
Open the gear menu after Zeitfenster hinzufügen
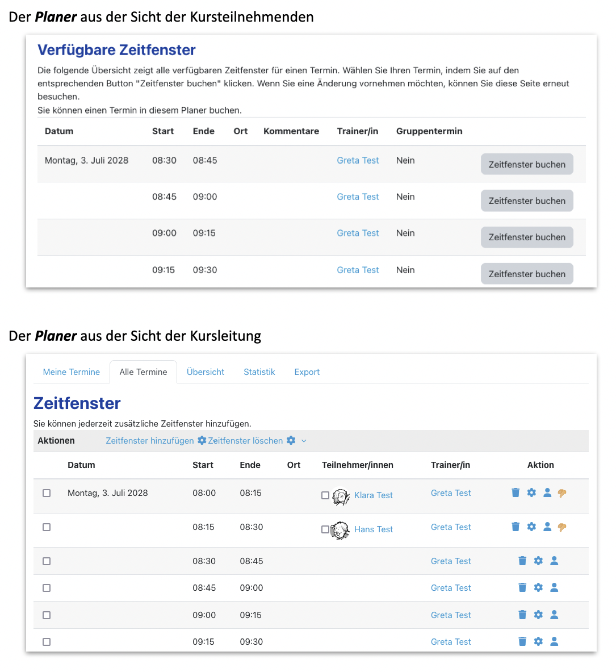point(202,441)
